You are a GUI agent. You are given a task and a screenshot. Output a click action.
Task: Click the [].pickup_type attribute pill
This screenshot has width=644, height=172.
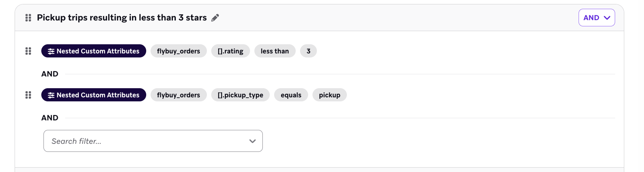coord(240,95)
